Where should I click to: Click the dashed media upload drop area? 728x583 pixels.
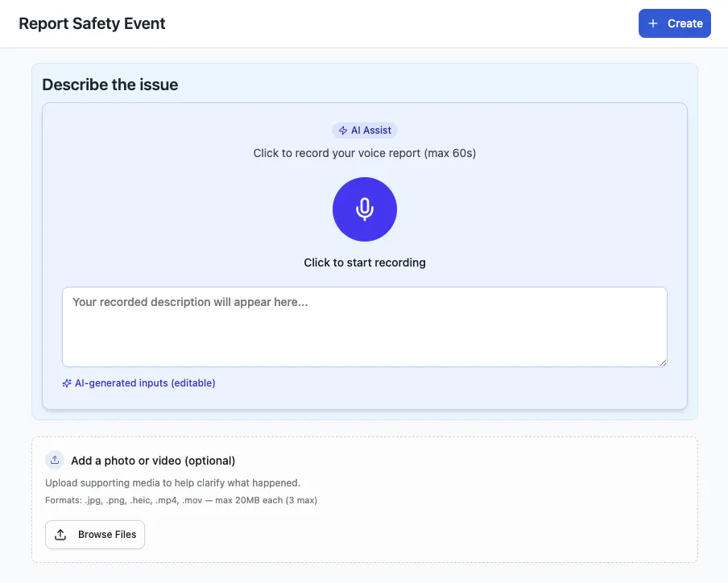(365, 499)
